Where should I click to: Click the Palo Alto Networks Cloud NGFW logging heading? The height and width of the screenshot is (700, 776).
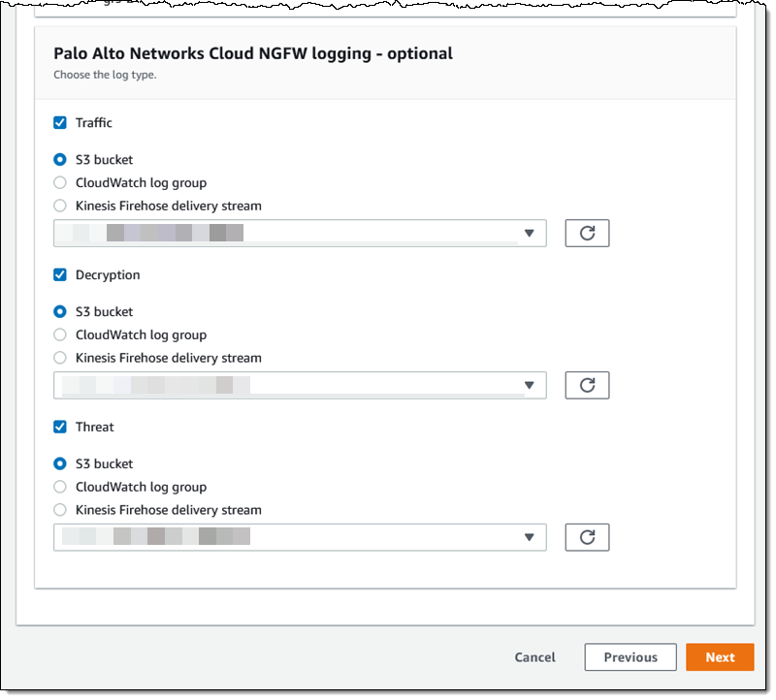tap(253, 53)
